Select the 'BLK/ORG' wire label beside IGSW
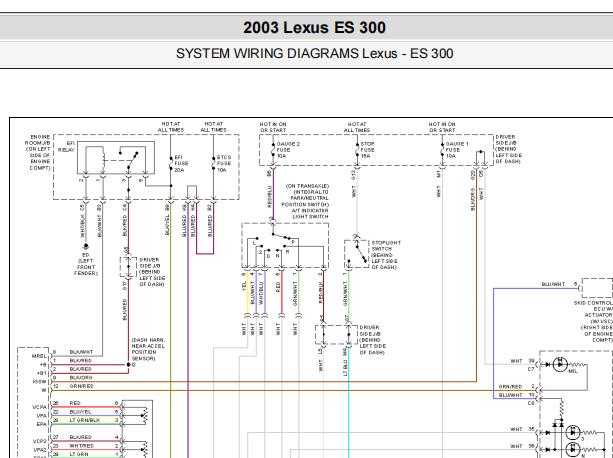Screen dimensions: 613x458 pyautogui.click(x=81, y=377)
